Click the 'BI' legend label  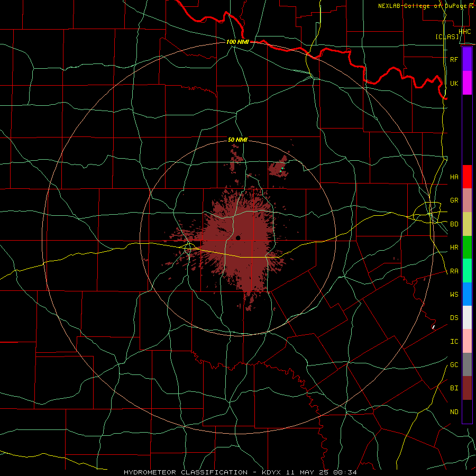point(454,388)
